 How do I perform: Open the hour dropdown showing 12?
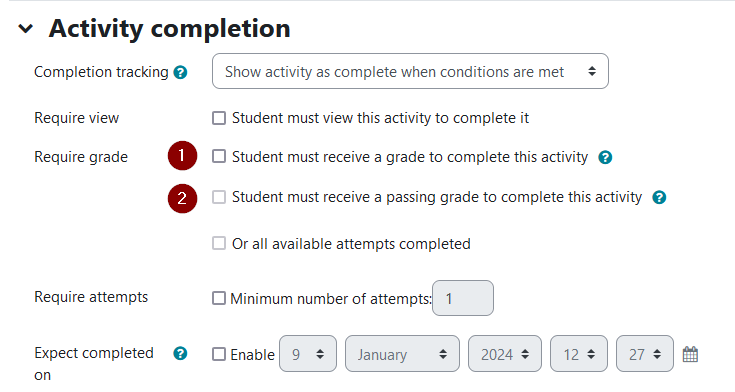579,354
